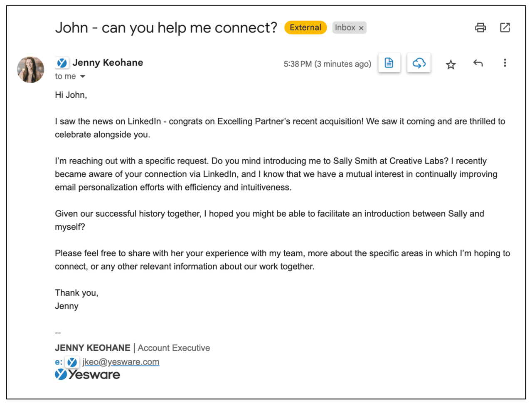Remove the Inbox label with the x

[361, 28]
